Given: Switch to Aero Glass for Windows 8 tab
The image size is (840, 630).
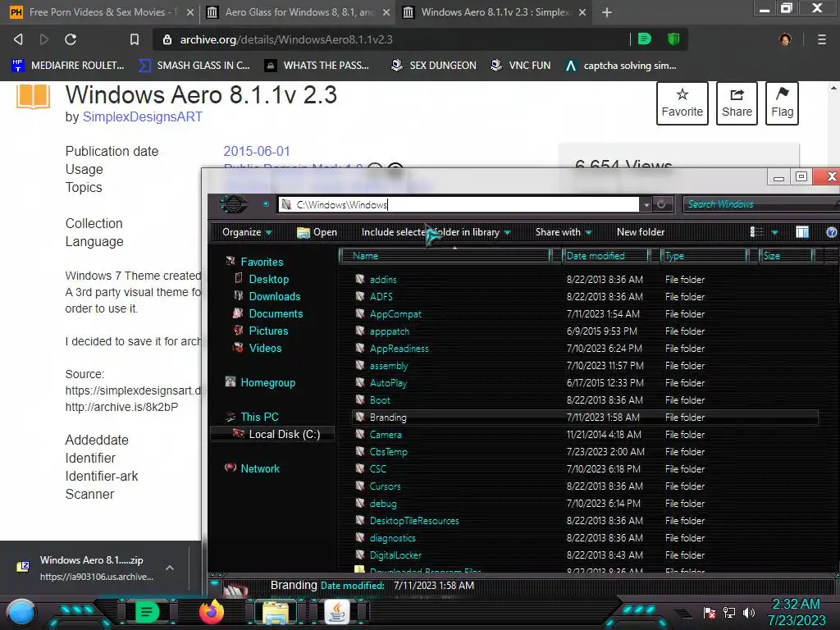Looking at the screenshot, I should (x=298, y=12).
